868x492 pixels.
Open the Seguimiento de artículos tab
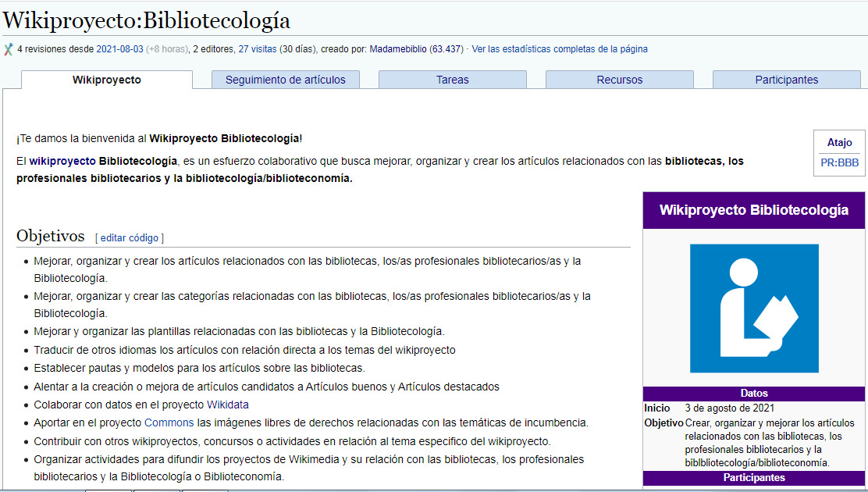tap(285, 80)
